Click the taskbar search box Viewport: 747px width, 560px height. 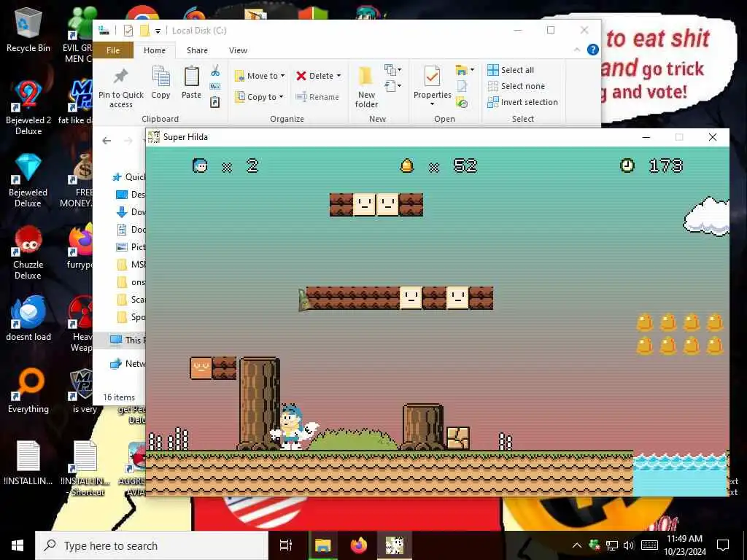tap(152, 545)
